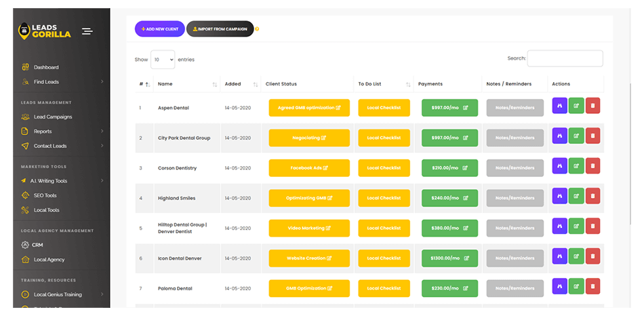Expand the Contact Leads submenu
This screenshot has width=644, height=316.
coord(102,146)
